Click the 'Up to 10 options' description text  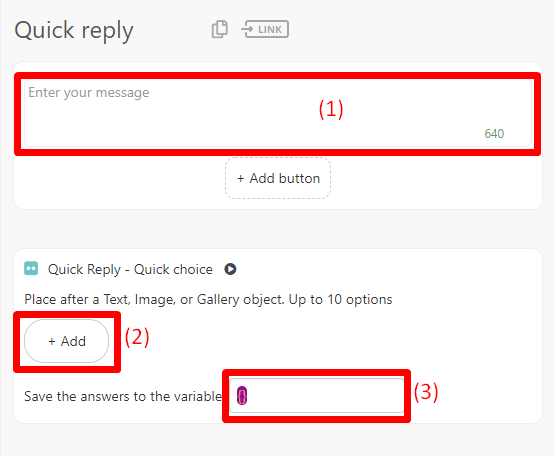pos(341,300)
